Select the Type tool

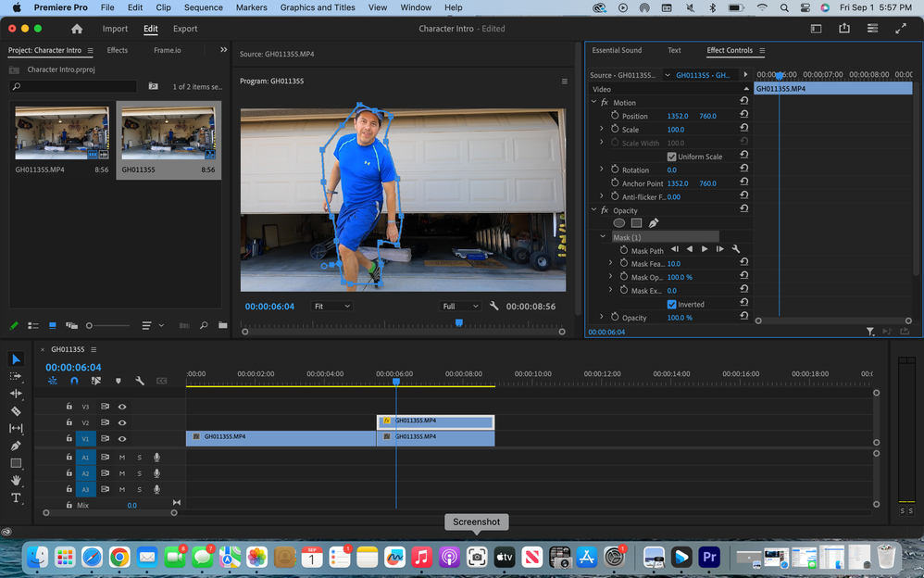(x=16, y=497)
